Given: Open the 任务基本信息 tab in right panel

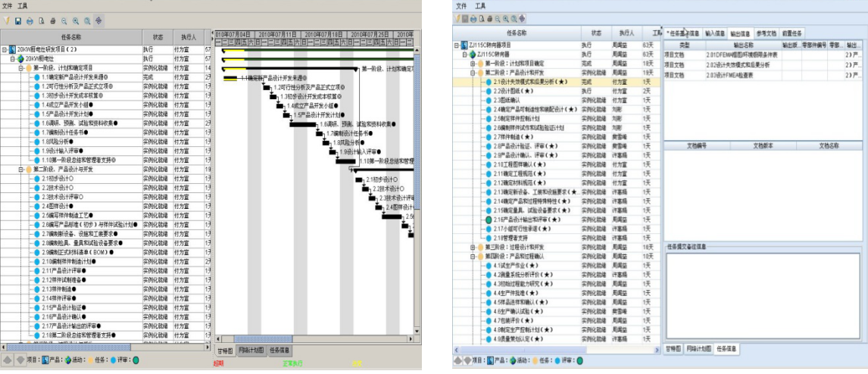Looking at the screenshot, I should tap(682, 33).
